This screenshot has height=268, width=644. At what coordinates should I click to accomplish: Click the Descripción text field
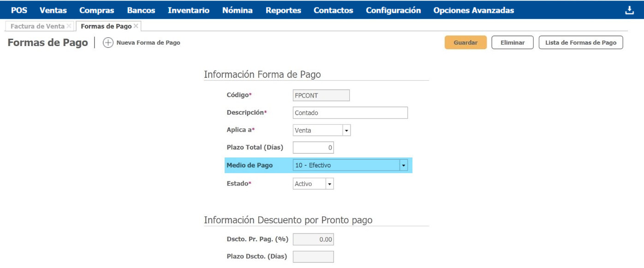[x=350, y=113]
